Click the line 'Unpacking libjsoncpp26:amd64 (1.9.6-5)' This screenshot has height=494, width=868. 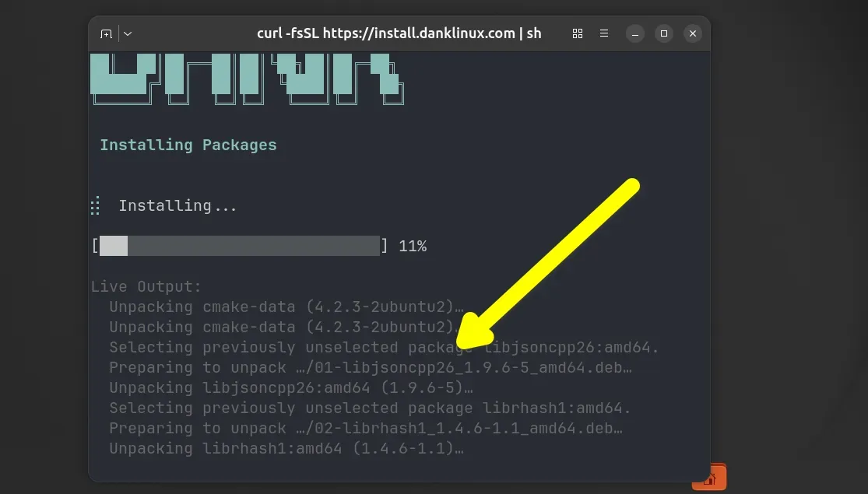[x=291, y=387]
